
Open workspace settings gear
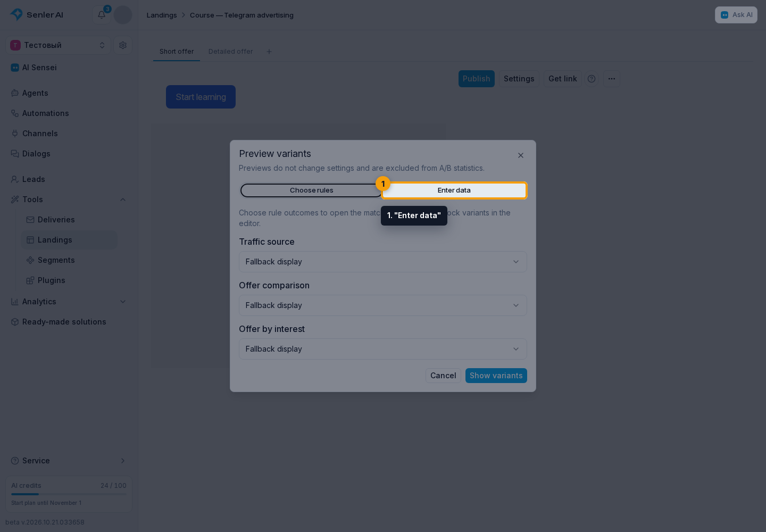(x=123, y=45)
